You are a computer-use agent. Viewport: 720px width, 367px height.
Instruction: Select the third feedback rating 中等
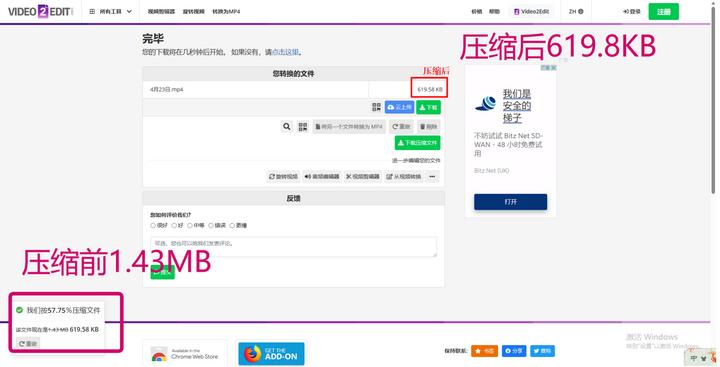[189, 226]
